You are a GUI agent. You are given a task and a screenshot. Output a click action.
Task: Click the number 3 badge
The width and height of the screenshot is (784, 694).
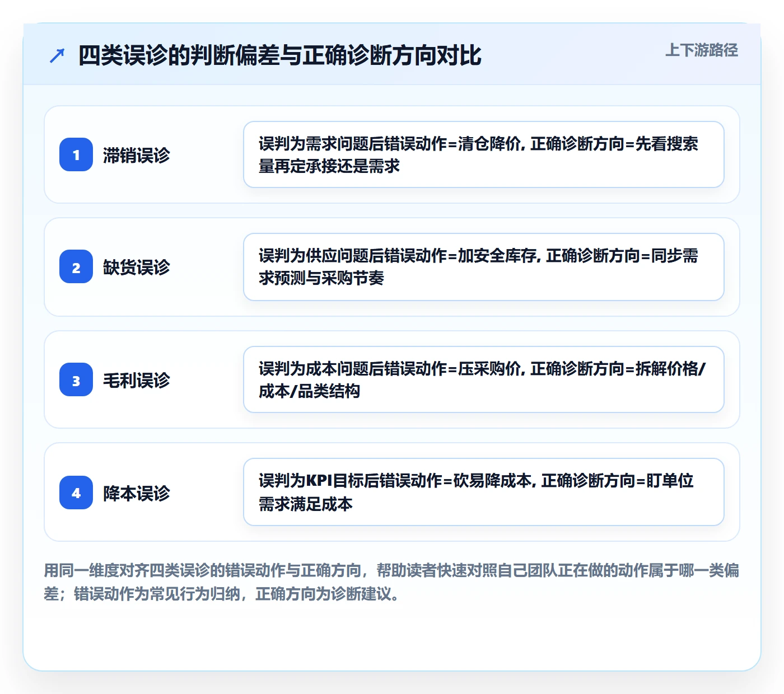pyautogui.click(x=76, y=379)
